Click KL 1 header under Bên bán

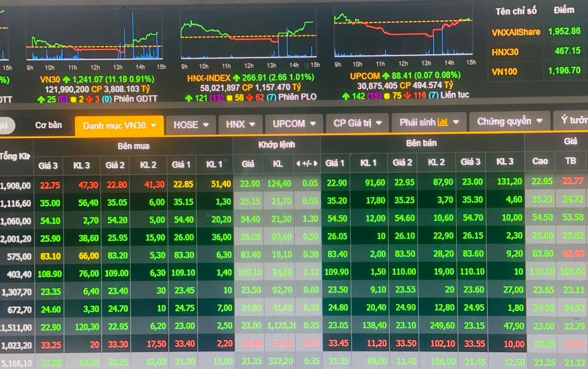pos(368,163)
